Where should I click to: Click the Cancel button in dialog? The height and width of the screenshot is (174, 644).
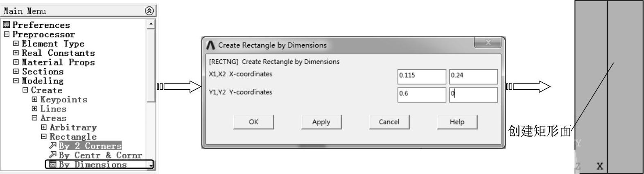point(389,122)
